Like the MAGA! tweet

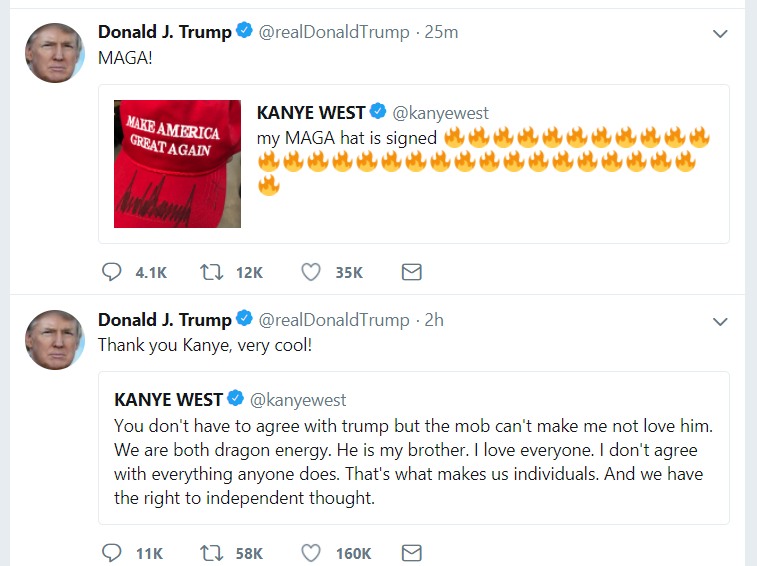coord(311,271)
